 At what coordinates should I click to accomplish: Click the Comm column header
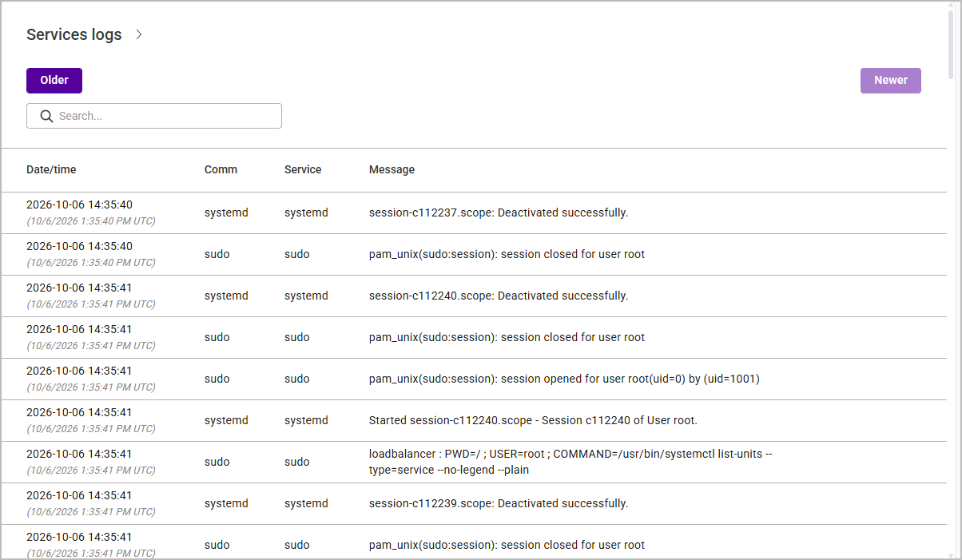point(221,169)
